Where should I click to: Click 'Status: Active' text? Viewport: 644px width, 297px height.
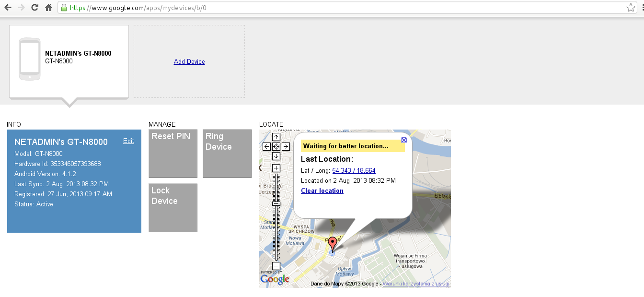[x=34, y=204]
